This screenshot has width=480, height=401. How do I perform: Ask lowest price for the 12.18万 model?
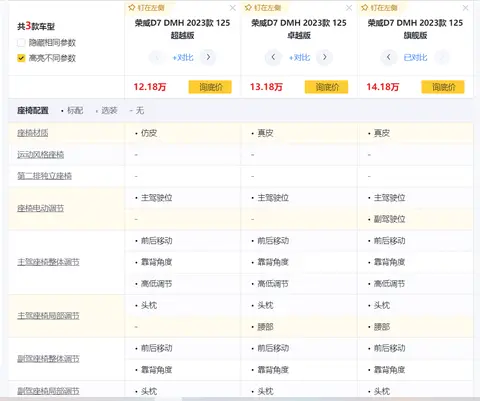point(210,87)
